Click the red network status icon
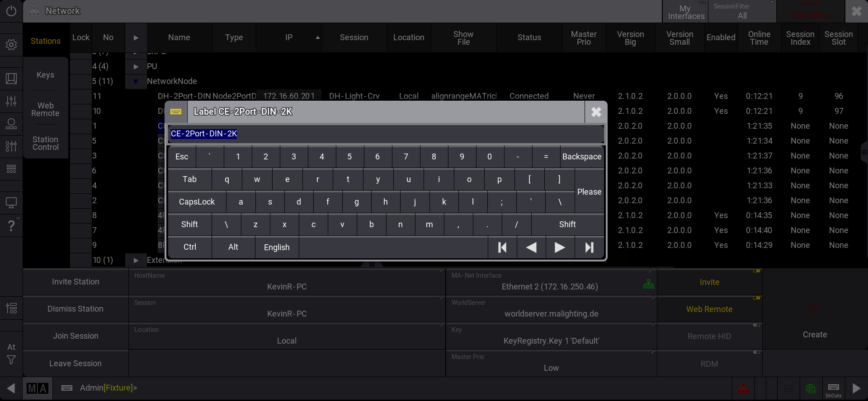The image size is (868, 401). [743, 388]
